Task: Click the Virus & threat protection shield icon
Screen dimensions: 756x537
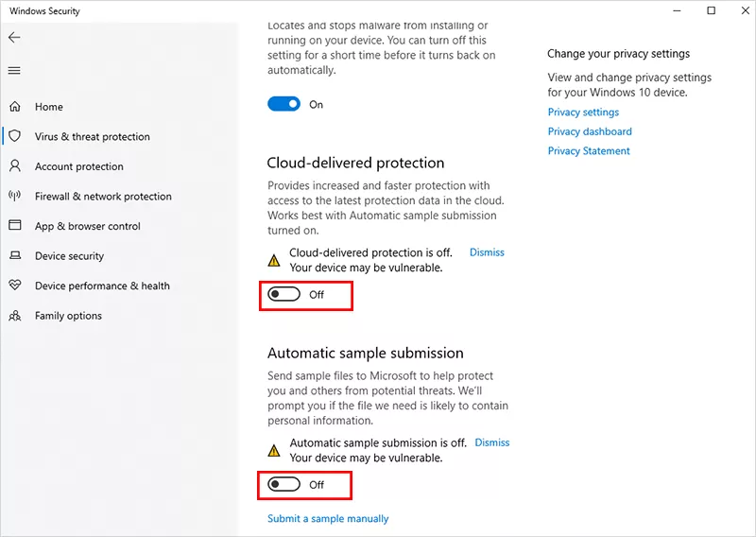Action: pos(15,136)
